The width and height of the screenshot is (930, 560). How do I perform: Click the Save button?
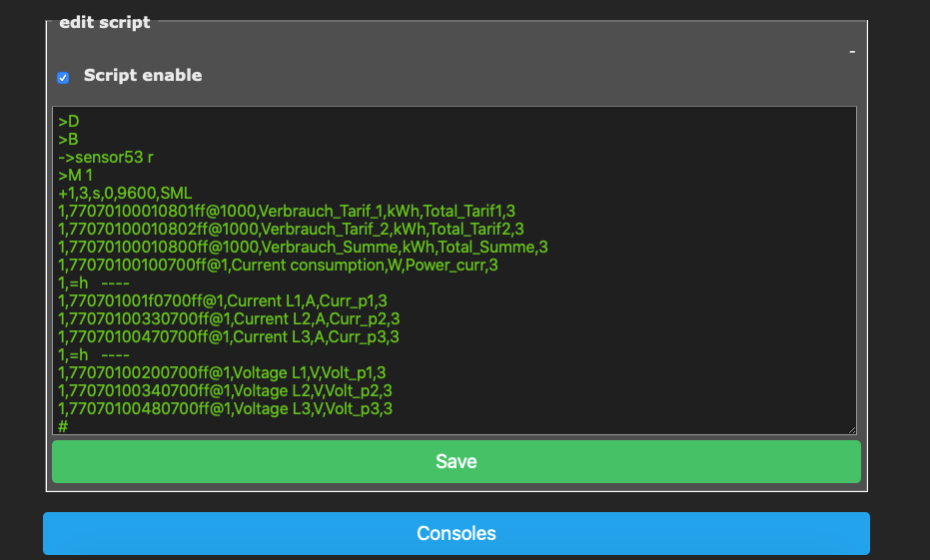[457, 461]
